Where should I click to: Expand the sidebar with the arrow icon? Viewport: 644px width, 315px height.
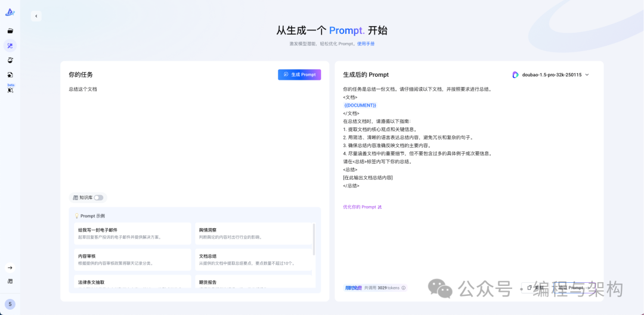coord(10,267)
